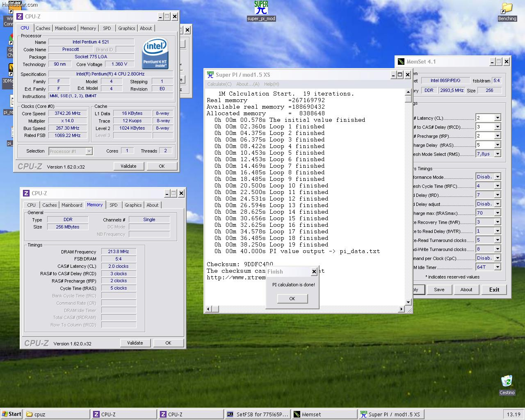
Task: Expand Command per Clock (CpC) dropdown
Action: pyautogui.click(x=498, y=258)
